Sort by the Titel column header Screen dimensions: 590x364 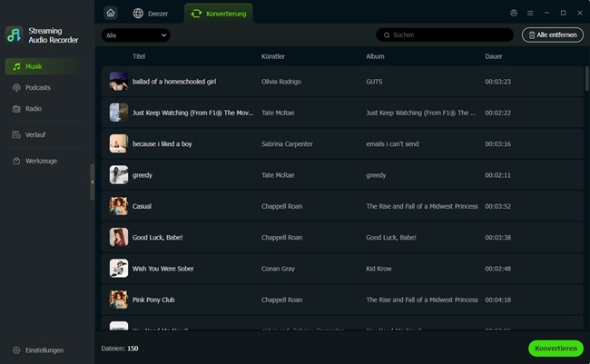point(139,56)
